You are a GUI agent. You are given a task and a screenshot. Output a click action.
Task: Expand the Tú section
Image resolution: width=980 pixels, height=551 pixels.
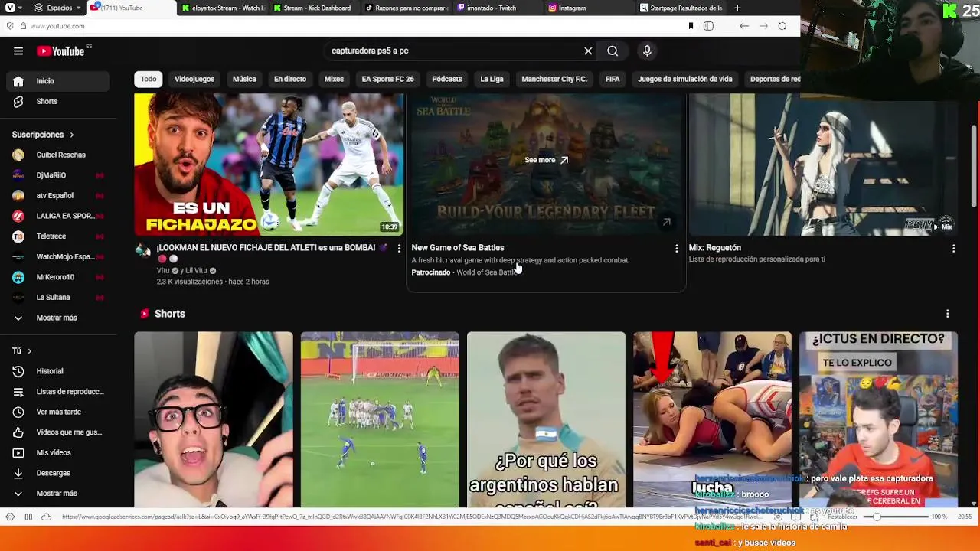pos(21,351)
